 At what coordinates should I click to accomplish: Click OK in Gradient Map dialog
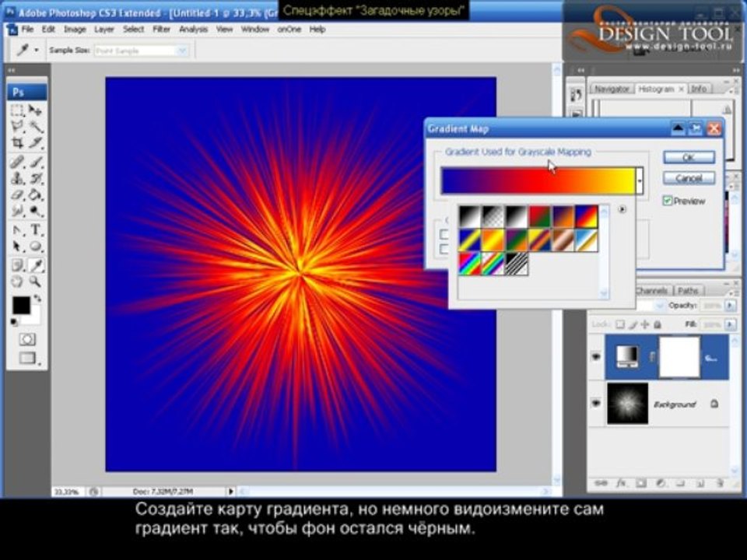coord(689,157)
